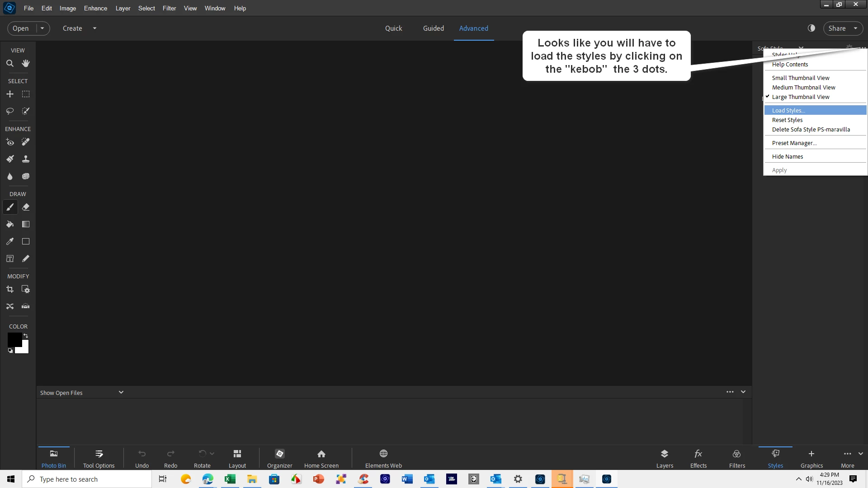Viewport: 868px width, 488px height.
Task: Switch foreground and background colors
Action: (26, 336)
